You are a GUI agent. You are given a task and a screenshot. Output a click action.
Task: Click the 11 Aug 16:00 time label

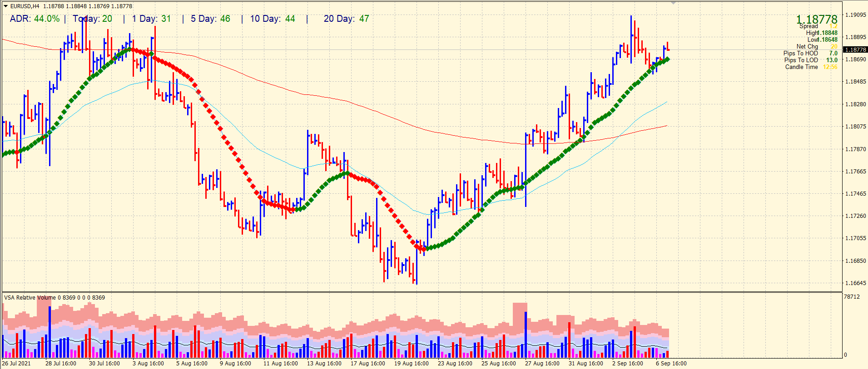281,364
